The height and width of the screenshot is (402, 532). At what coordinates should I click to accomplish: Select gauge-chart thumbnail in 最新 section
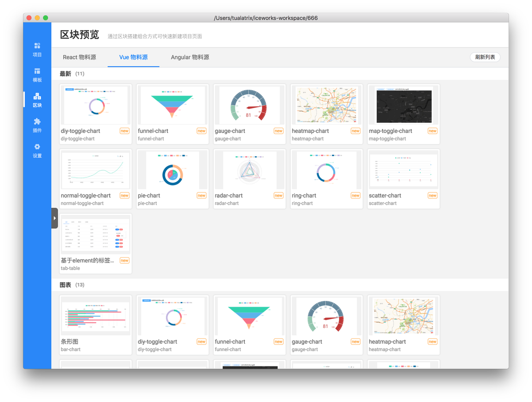pyautogui.click(x=250, y=105)
